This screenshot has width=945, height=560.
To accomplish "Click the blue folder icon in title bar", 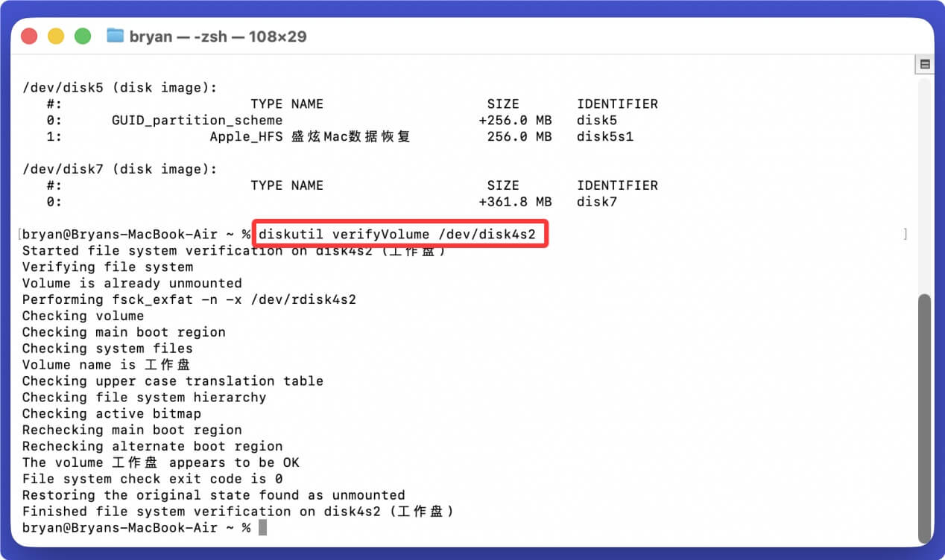I will pos(115,36).
